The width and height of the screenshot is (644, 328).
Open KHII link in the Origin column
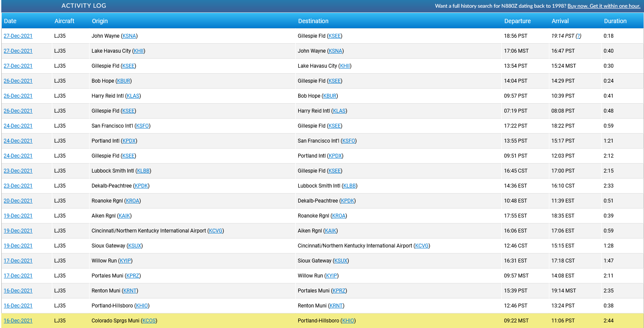[x=139, y=51]
